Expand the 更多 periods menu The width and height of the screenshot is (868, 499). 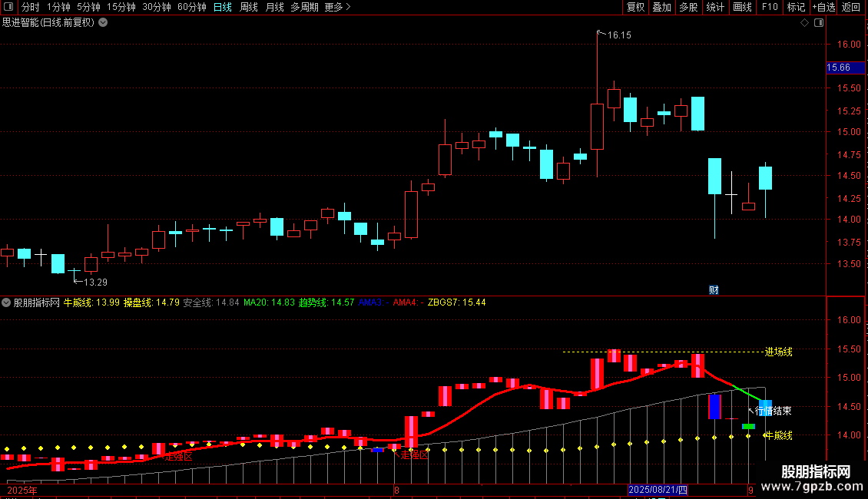pos(337,7)
